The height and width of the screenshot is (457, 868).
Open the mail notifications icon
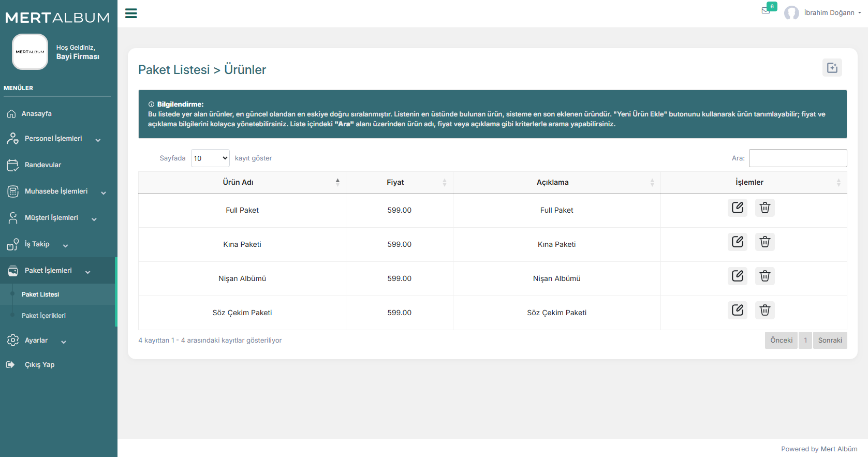click(x=766, y=10)
